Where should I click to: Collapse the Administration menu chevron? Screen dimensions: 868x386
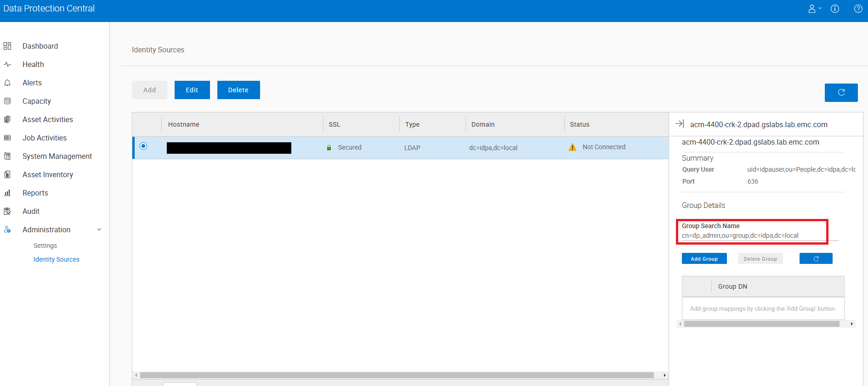pyautogui.click(x=99, y=229)
